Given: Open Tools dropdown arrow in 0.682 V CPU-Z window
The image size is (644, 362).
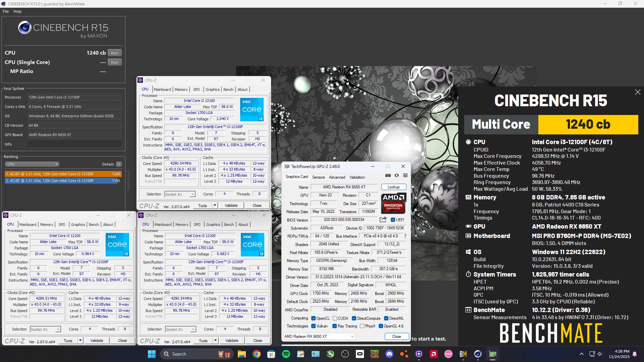Looking at the screenshot, I should point(215,341).
